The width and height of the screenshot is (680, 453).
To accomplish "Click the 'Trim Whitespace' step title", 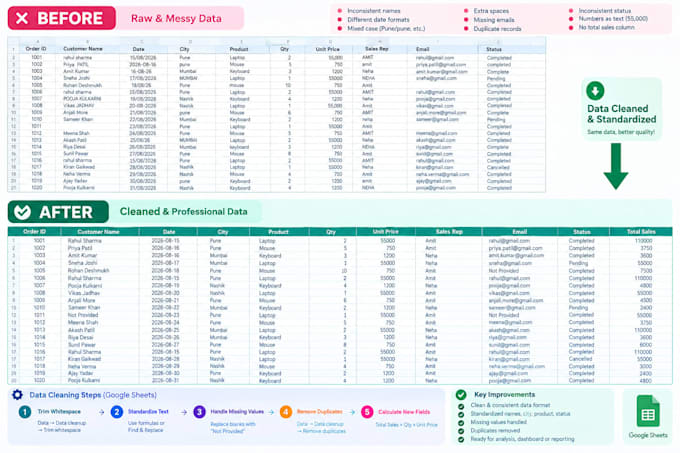I will tap(59, 411).
